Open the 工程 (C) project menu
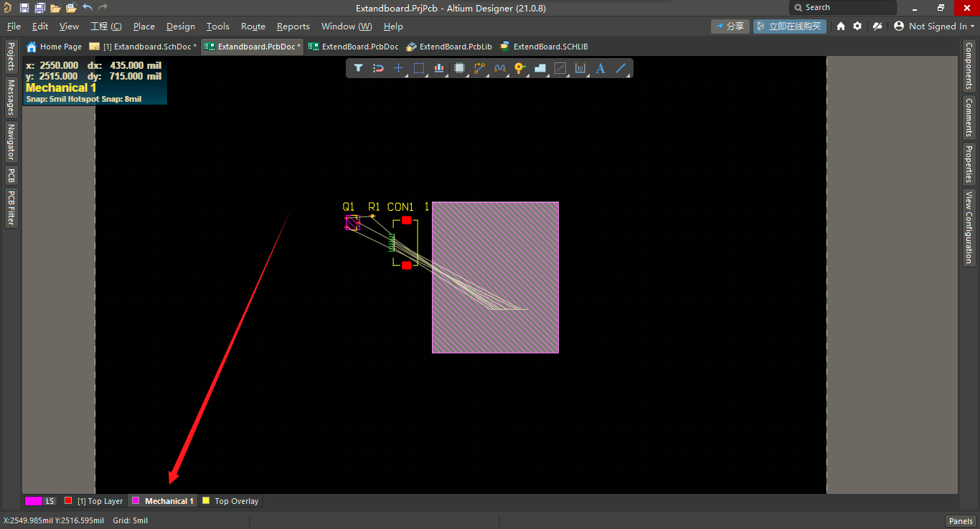The height and width of the screenshot is (529, 980). [106, 27]
